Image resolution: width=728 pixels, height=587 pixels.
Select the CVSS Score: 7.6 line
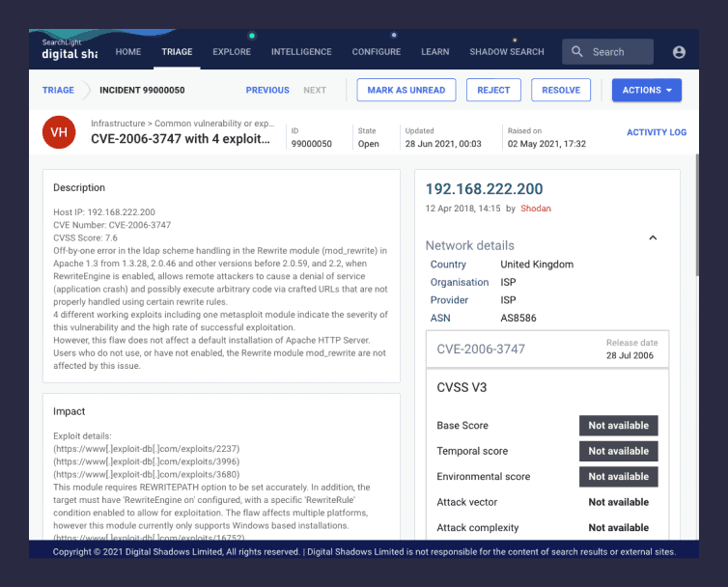pyautogui.click(x=85, y=238)
